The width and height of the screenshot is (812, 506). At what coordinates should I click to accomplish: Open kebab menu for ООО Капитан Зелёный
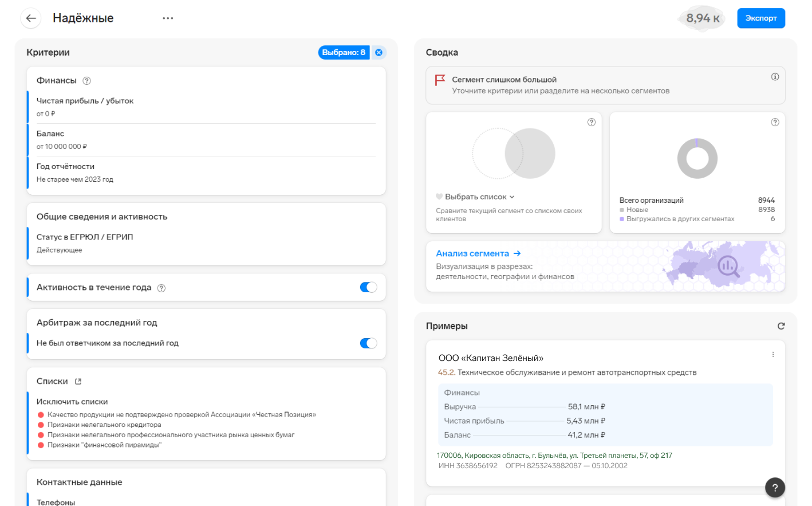pos(773,355)
